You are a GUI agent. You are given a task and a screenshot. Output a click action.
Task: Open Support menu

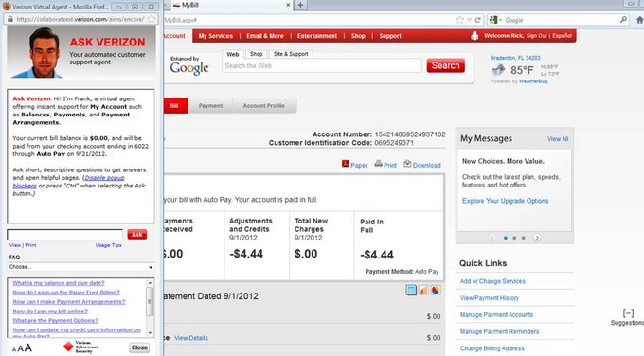tap(390, 36)
